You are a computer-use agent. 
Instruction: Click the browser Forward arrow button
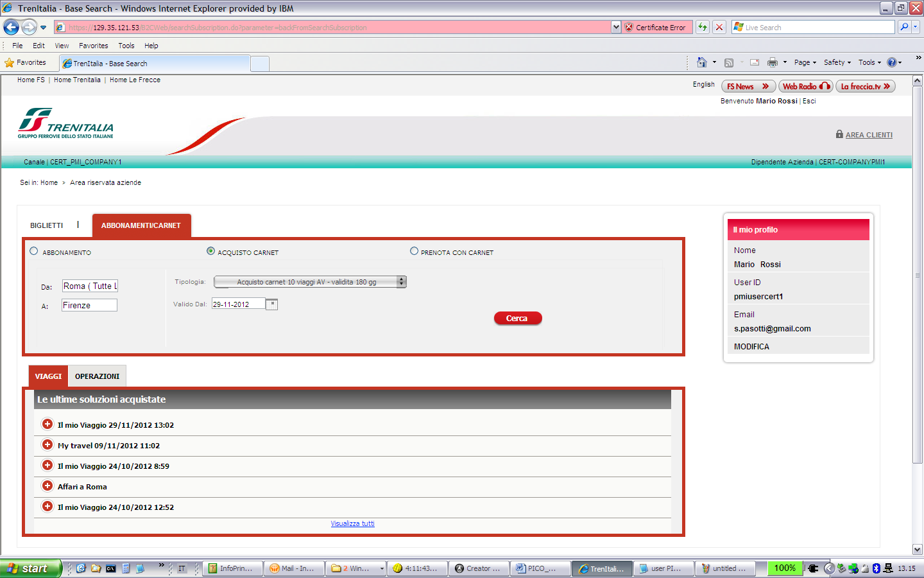pos(29,27)
